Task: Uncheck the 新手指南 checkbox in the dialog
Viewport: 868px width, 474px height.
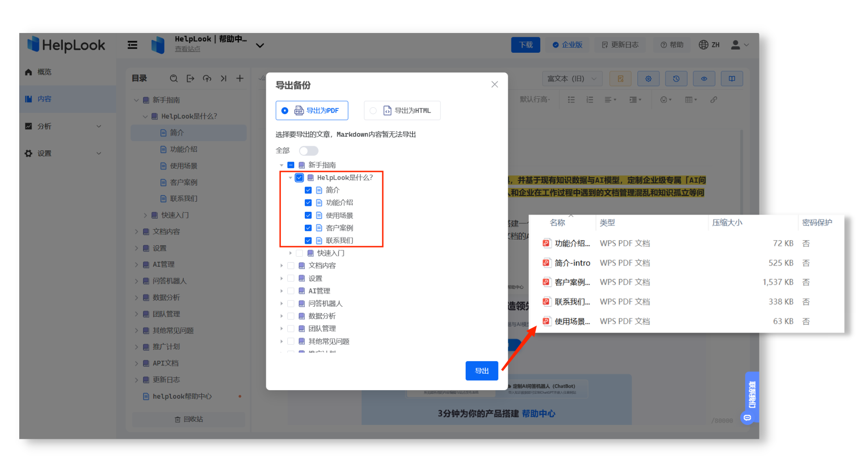Action: click(291, 165)
